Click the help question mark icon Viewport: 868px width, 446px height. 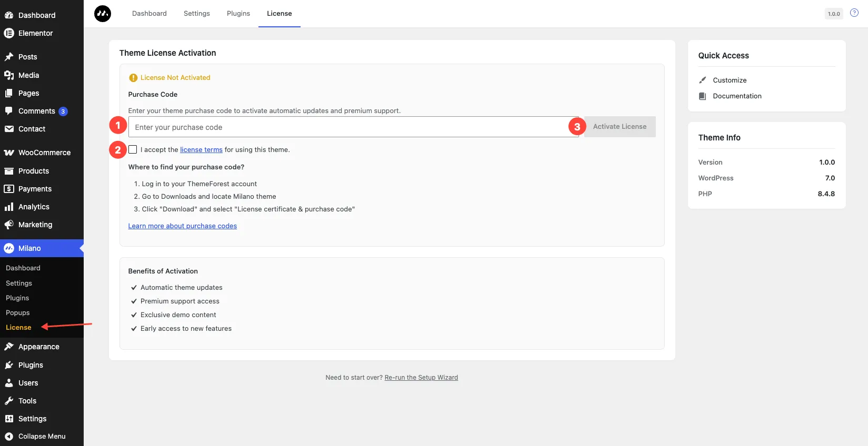[x=854, y=13]
